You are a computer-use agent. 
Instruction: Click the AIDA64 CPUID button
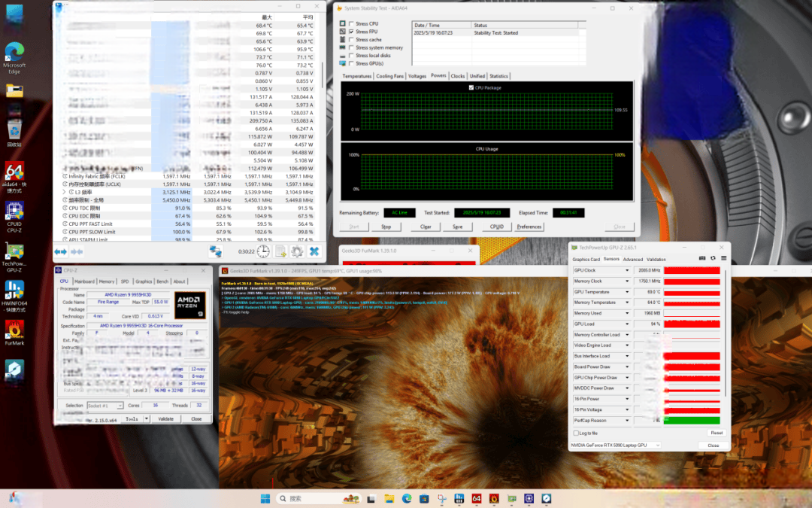[497, 227]
